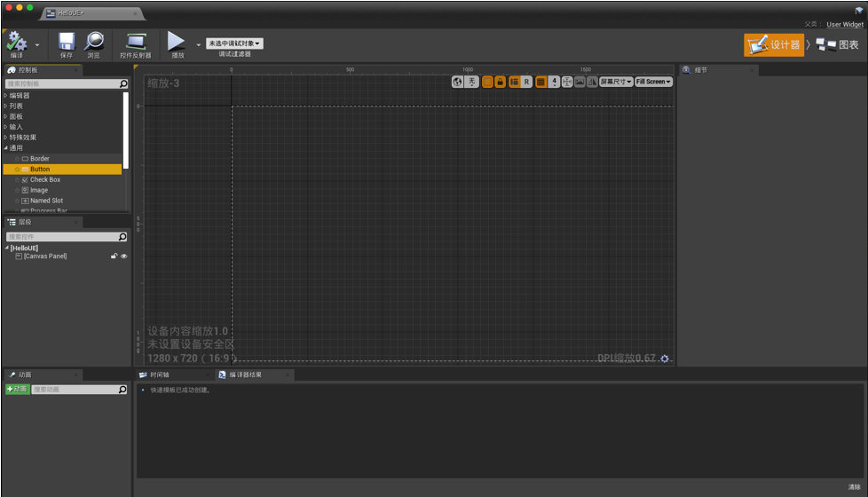
Task: Select the Button widget in palette
Action: click(x=62, y=170)
